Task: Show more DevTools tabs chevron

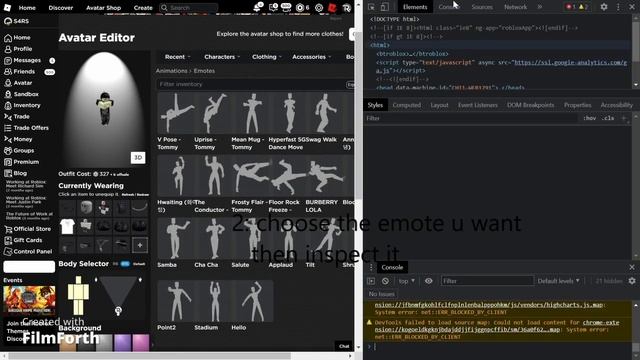Action: tap(540, 7)
